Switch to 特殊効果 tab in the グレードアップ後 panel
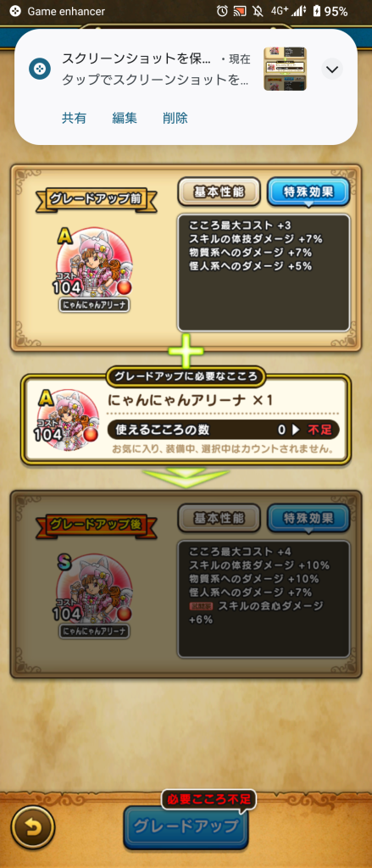 point(309,518)
